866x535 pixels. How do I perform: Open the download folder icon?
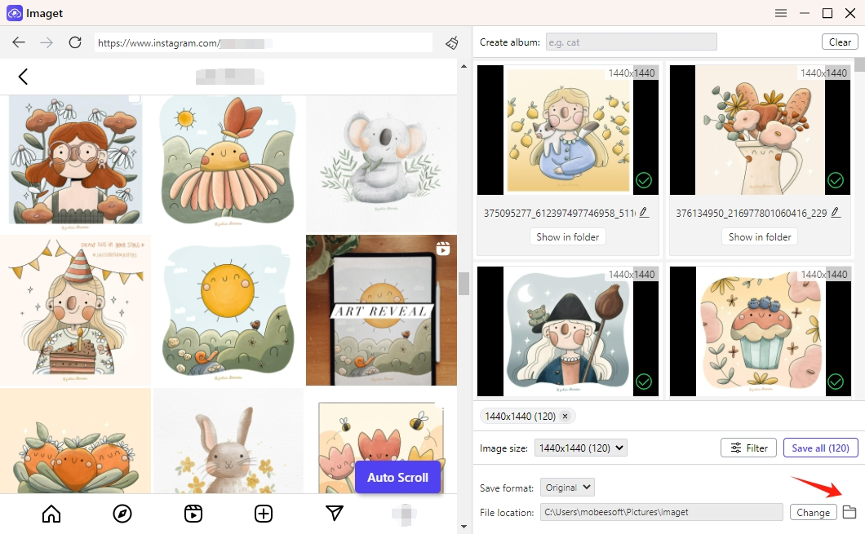[x=849, y=512]
